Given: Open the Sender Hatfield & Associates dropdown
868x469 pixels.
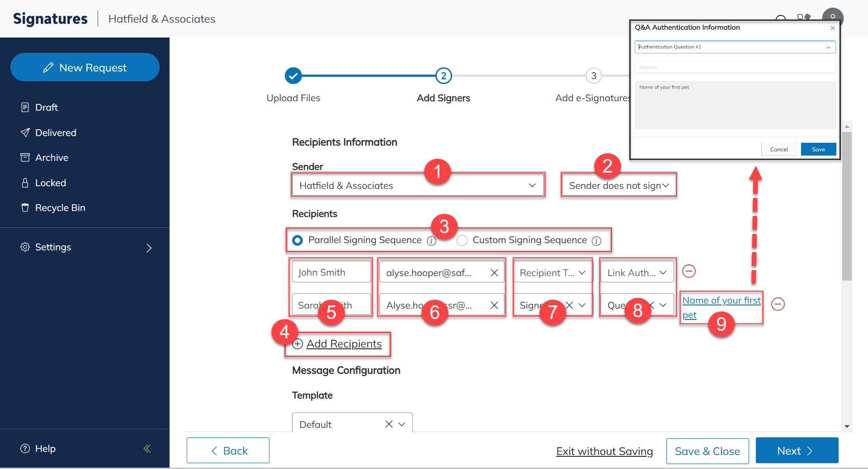Looking at the screenshot, I should [418, 185].
